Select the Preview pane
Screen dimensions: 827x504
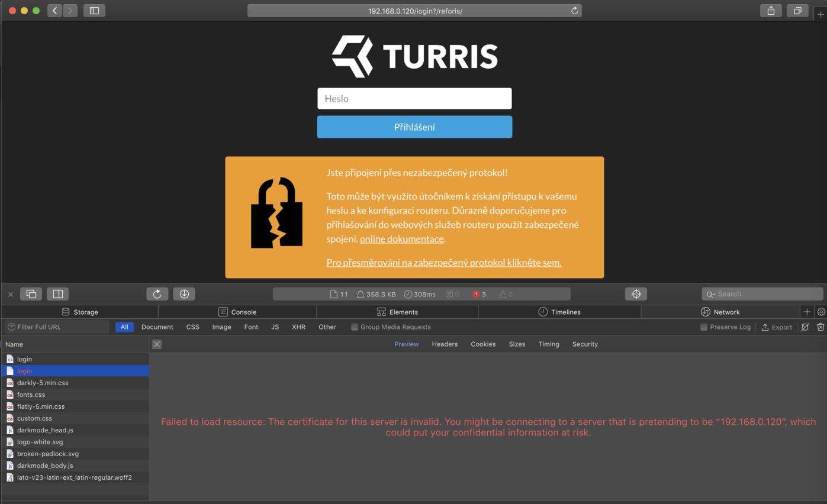point(407,344)
